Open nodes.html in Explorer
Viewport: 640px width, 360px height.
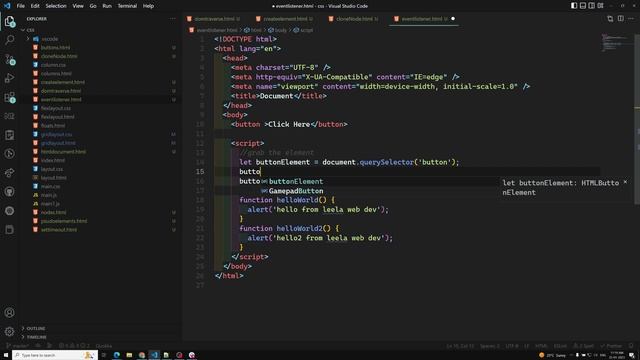(x=53, y=212)
